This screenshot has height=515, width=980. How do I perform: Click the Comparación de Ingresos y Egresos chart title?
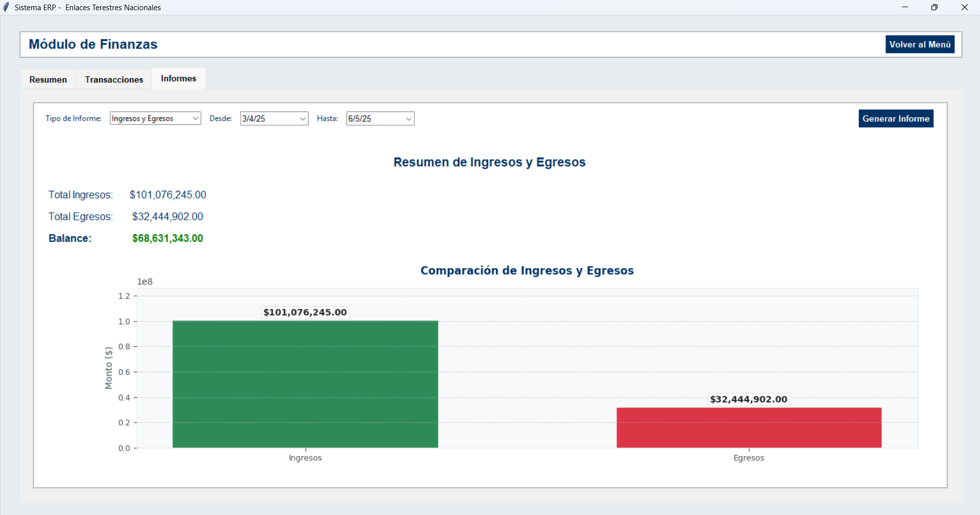tap(527, 271)
